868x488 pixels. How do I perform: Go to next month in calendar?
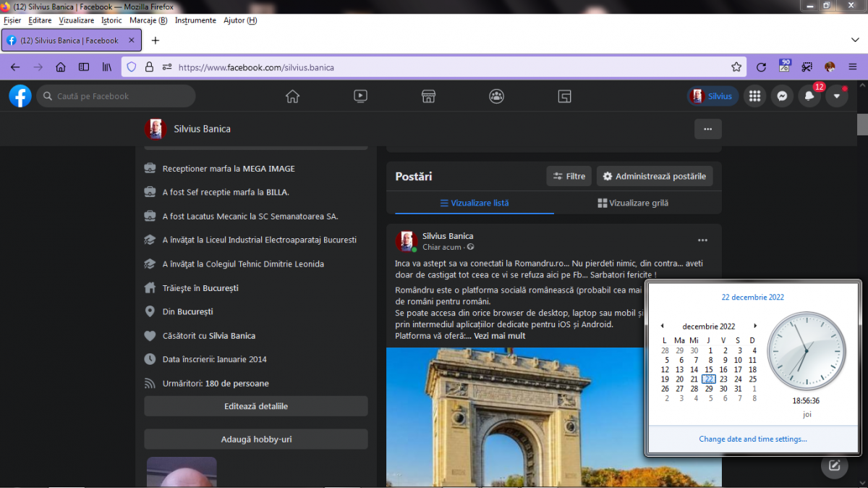click(756, 327)
